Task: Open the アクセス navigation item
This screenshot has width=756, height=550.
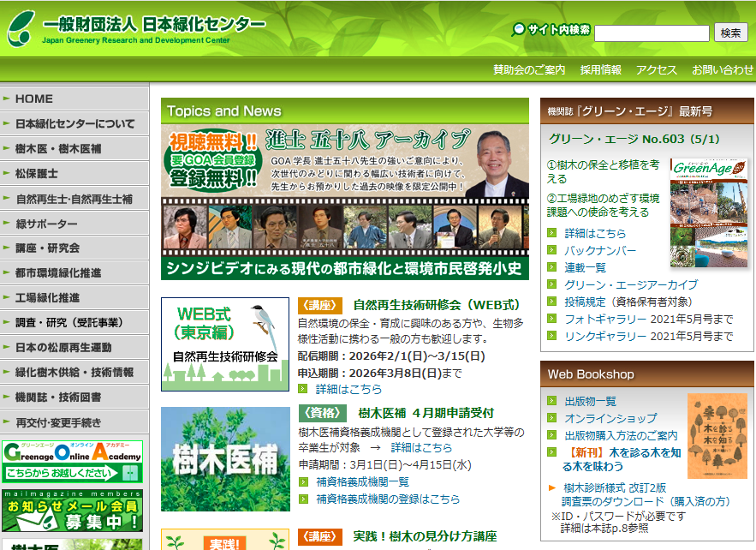Action: [x=657, y=70]
